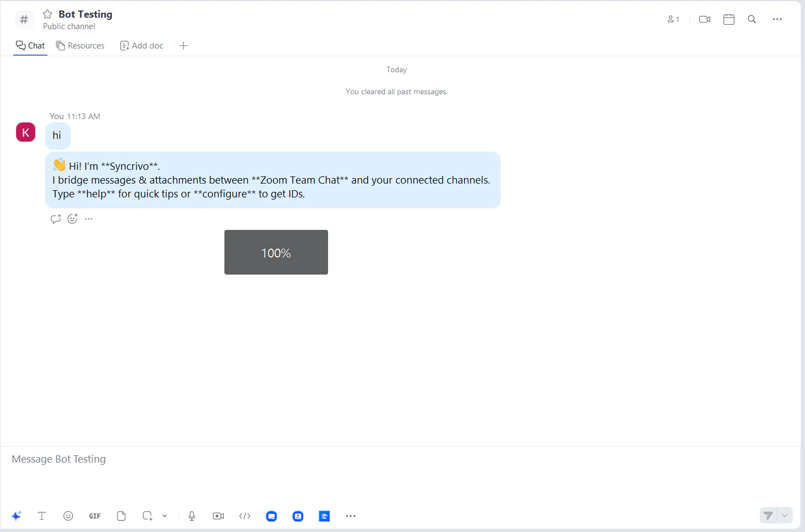This screenshot has height=532, width=805.
Task: Start a video meeting in the channel
Action: click(705, 19)
